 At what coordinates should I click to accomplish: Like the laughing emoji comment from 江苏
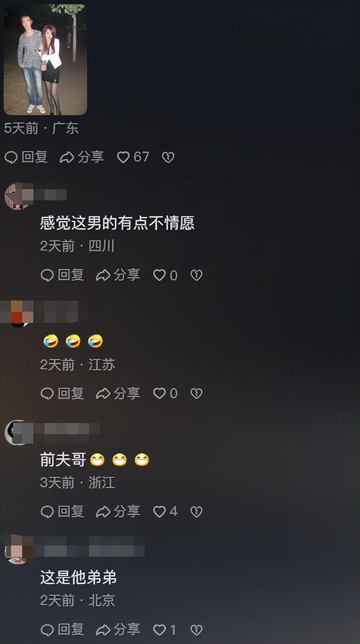tap(165, 393)
